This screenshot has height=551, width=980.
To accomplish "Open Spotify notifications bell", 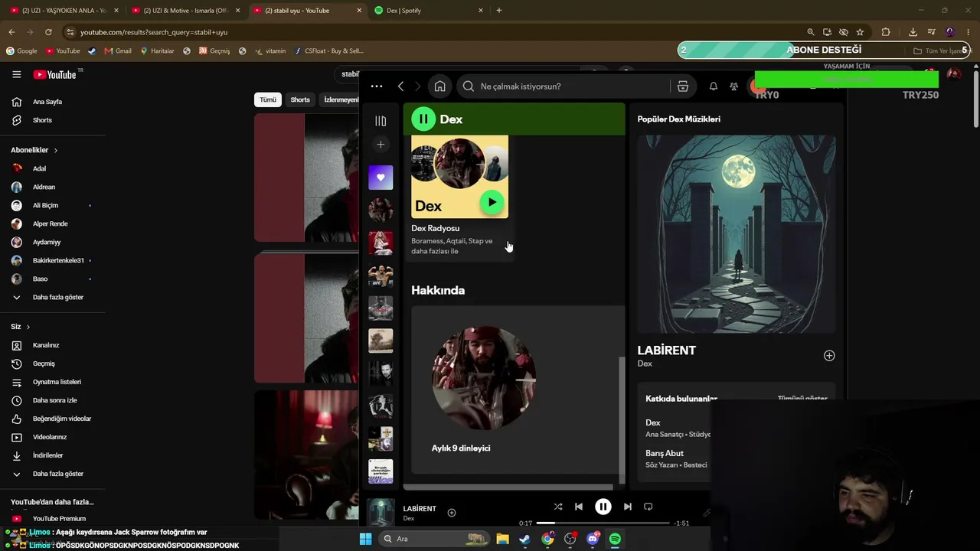I will coord(714,86).
